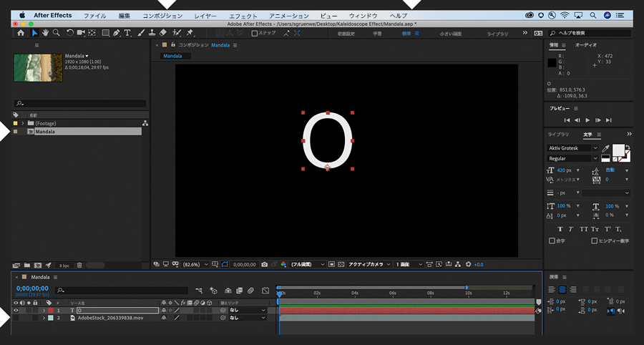The width and height of the screenshot is (644, 345).
Task: Select the Zoom tool in toolbar
Action: 57,33
